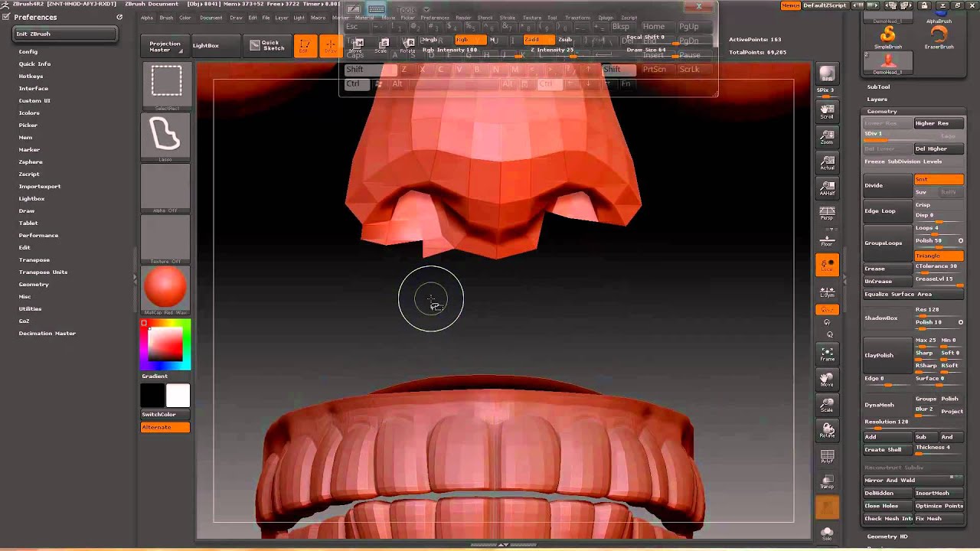Image resolution: width=980 pixels, height=551 pixels.
Task: Click the Divide button
Action: pyautogui.click(x=888, y=185)
